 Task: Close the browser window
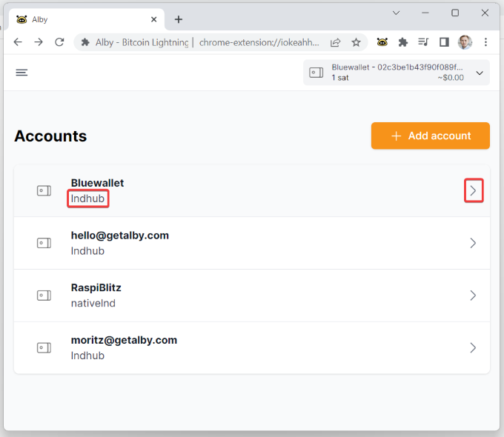pos(485,13)
